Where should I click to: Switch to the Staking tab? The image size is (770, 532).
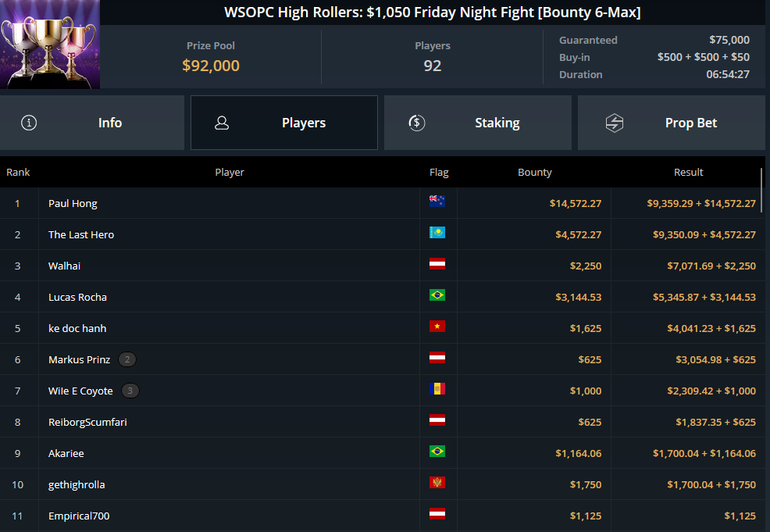pos(478,123)
